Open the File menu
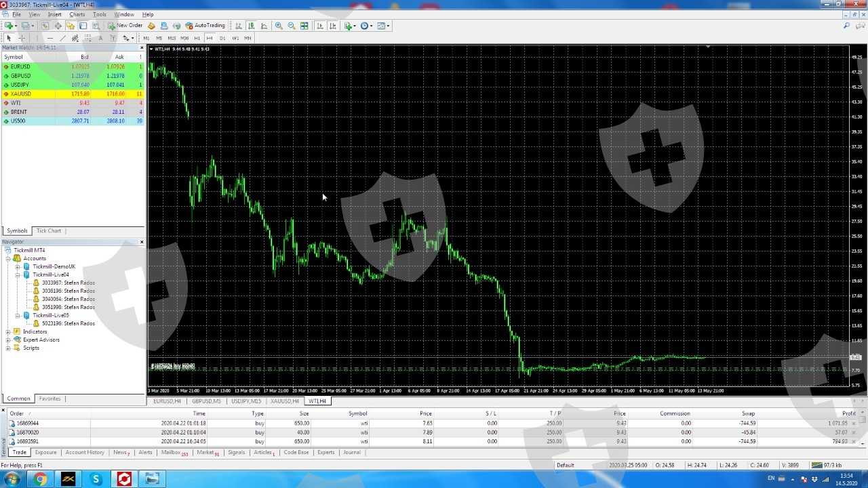Image resolution: width=868 pixels, height=488 pixels. point(16,14)
